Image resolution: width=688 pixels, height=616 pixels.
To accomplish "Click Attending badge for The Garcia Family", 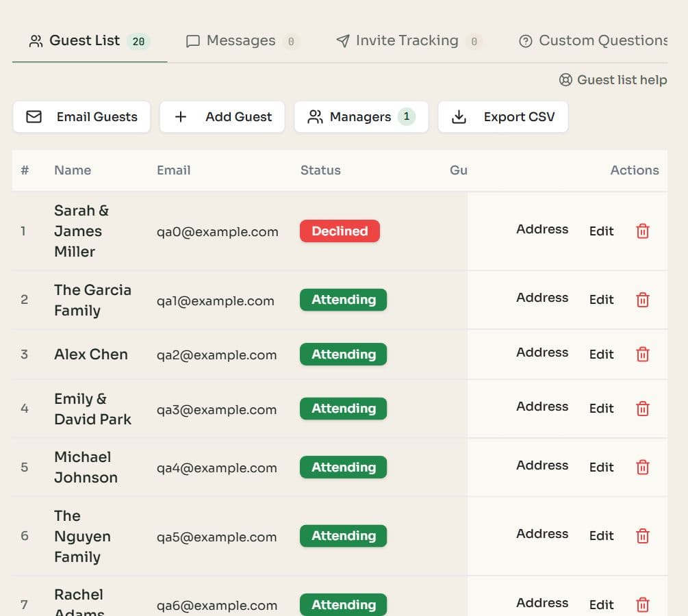I will pos(343,300).
